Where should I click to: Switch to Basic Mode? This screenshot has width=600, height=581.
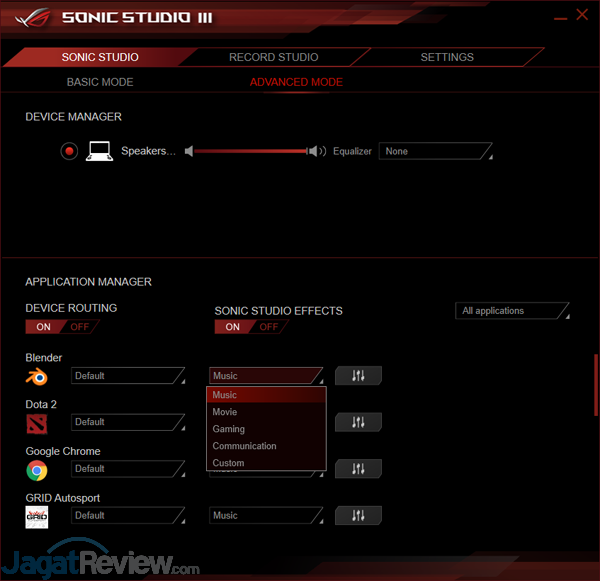pos(100,82)
